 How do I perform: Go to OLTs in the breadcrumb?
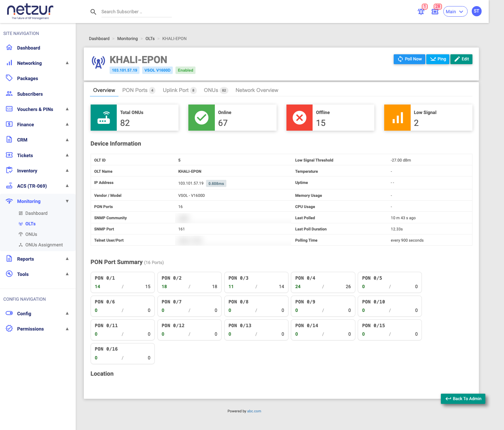(150, 39)
